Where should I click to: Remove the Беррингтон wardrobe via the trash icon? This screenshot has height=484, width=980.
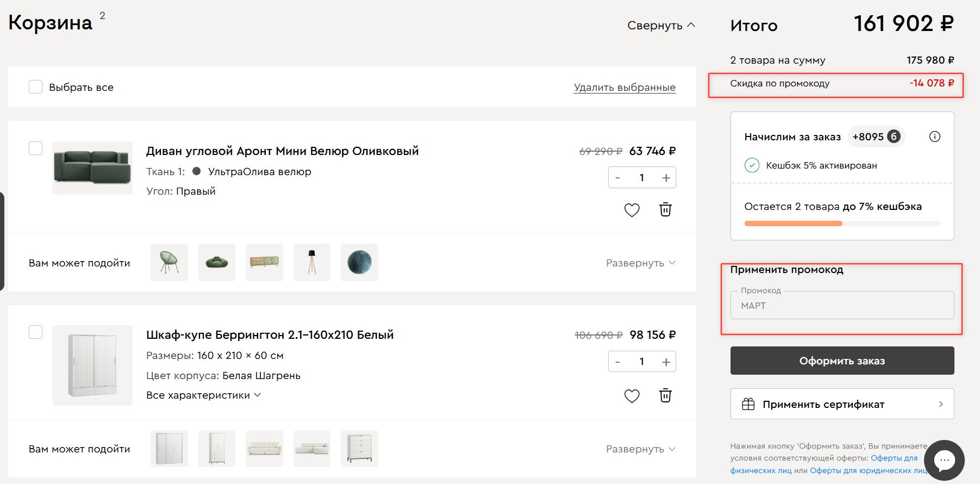click(x=665, y=396)
